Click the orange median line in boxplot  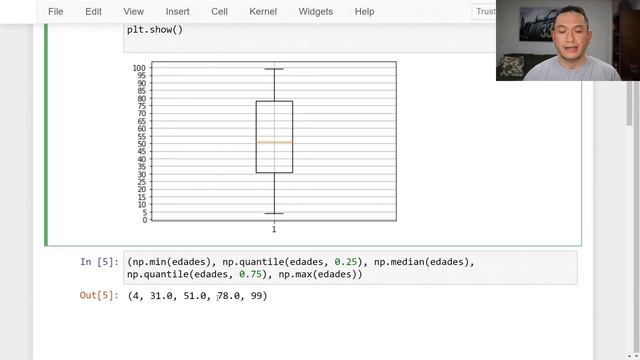click(x=274, y=142)
